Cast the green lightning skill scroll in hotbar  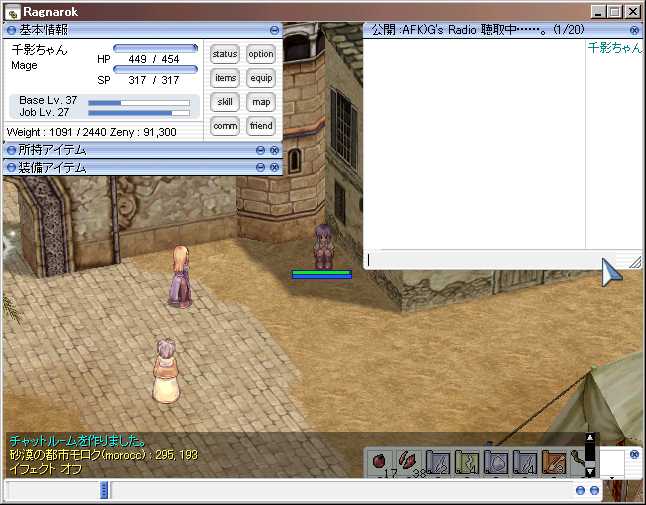(467, 462)
